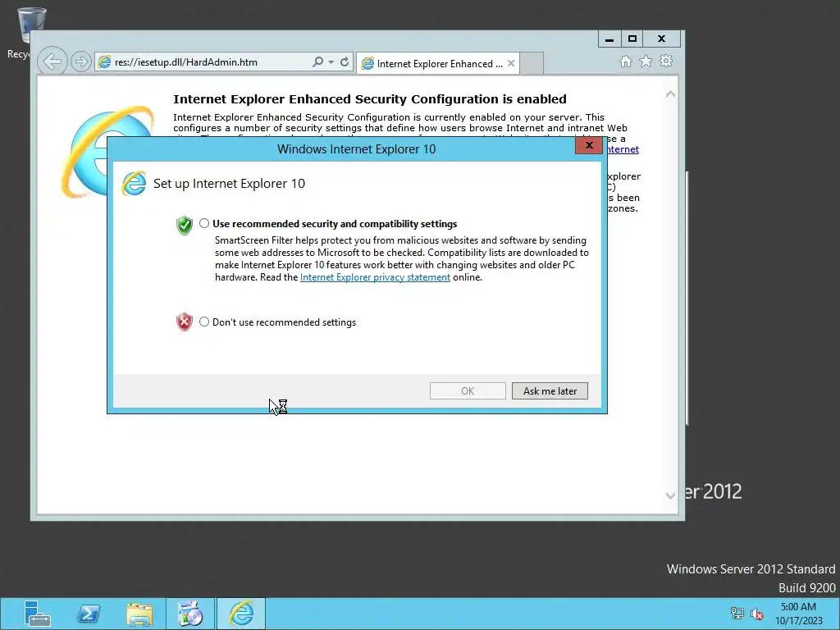This screenshot has height=630, width=840.
Task: Maximize the Internet Explorer window
Action: (632, 39)
